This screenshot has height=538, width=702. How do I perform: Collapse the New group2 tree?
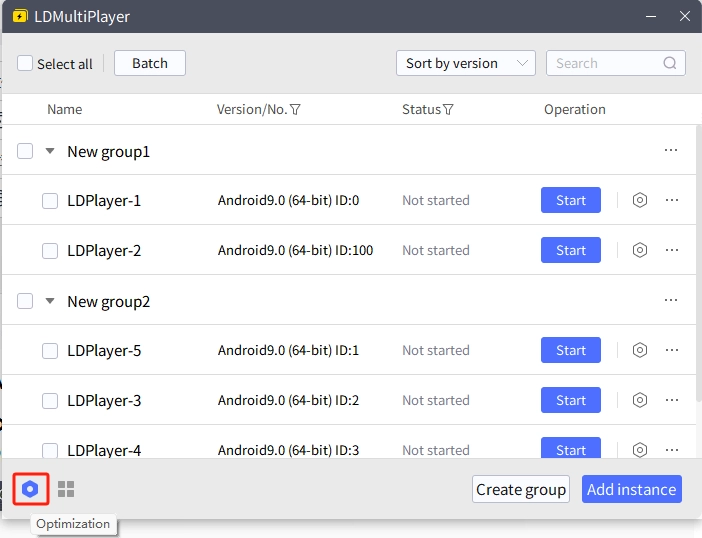[50, 301]
